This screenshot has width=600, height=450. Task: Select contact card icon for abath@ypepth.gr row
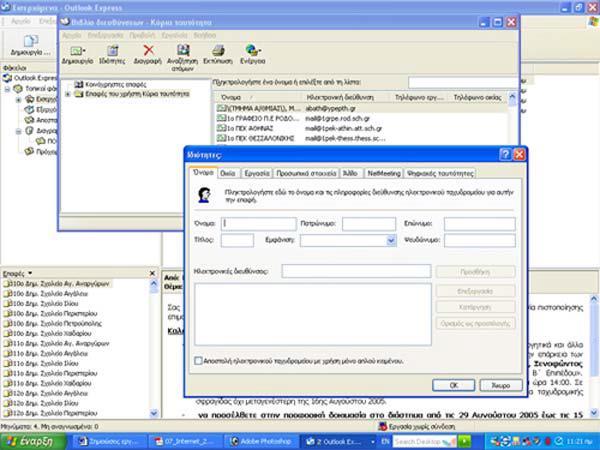[x=221, y=108]
